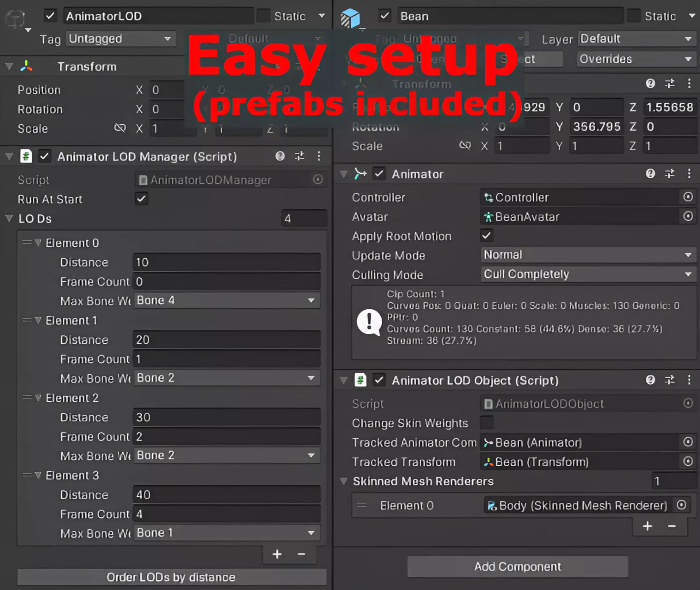Pick object for the Avatar field

coord(688,216)
